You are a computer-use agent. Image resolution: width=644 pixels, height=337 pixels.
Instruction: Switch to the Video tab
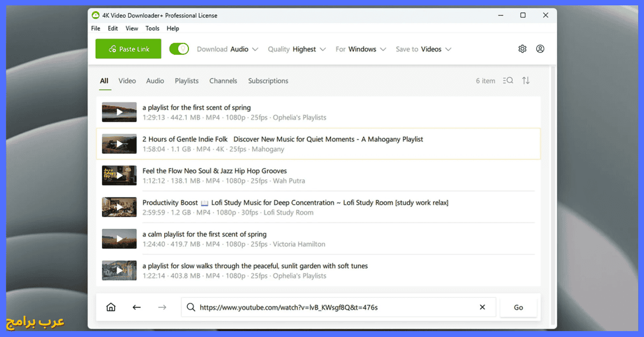point(127,81)
